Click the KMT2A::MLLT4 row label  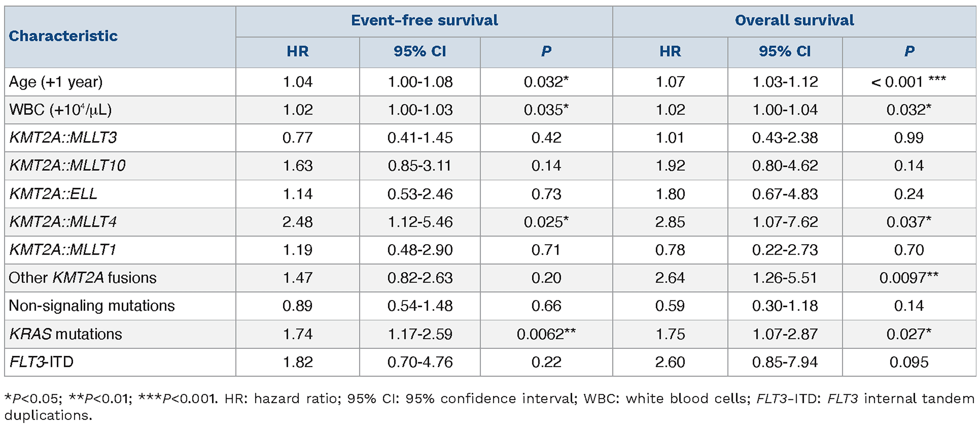click(x=63, y=222)
